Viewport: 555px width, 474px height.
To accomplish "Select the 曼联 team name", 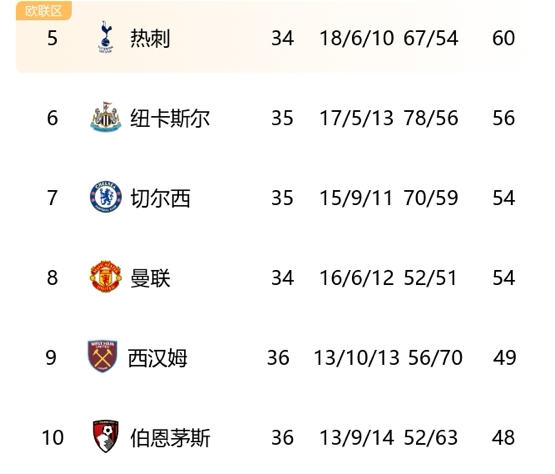I will coord(150,278).
